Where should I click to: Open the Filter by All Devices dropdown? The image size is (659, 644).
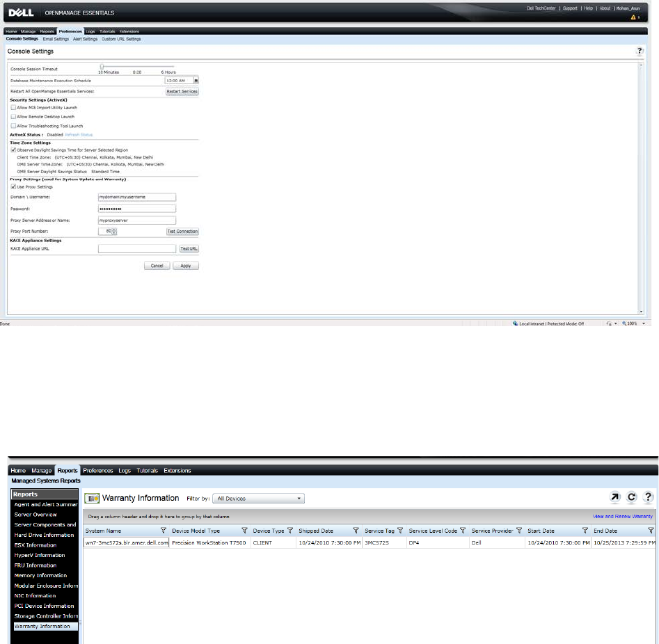pos(258,499)
